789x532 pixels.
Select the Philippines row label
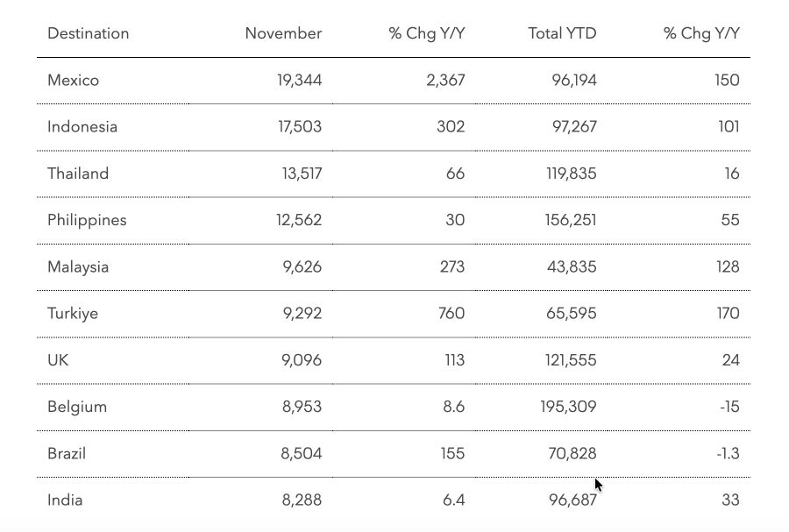[x=87, y=220]
